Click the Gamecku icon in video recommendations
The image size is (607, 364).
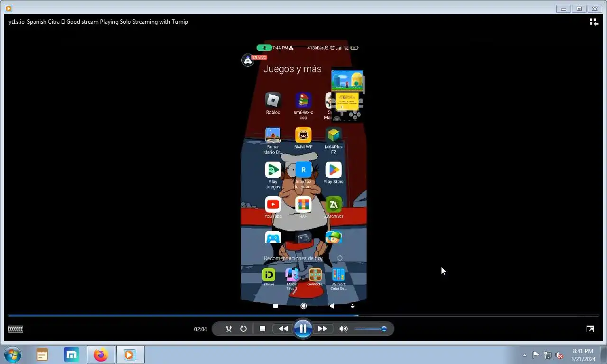click(315, 275)
